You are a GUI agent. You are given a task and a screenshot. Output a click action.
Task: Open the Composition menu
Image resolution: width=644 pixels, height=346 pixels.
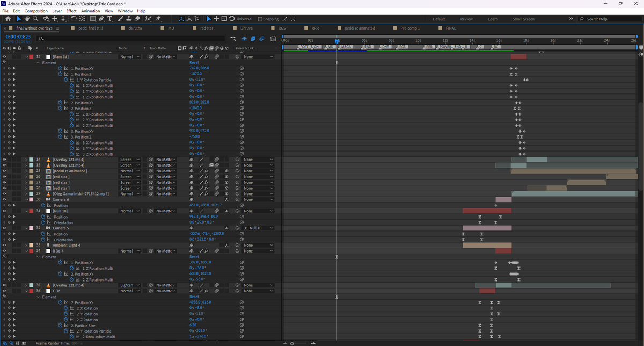tap(36, 11)
